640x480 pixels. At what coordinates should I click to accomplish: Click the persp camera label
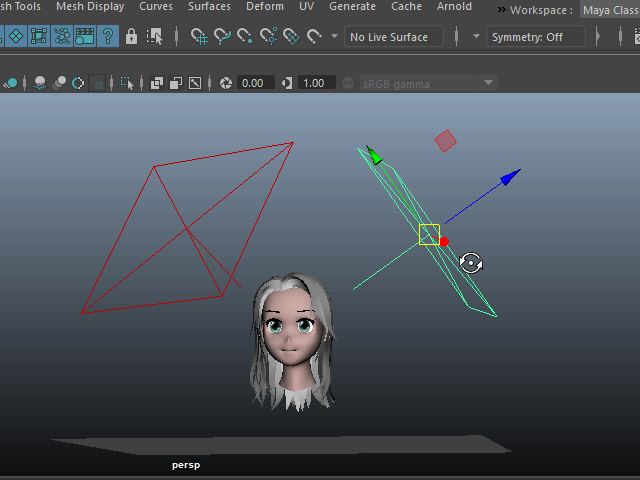[x=186, y=465]
